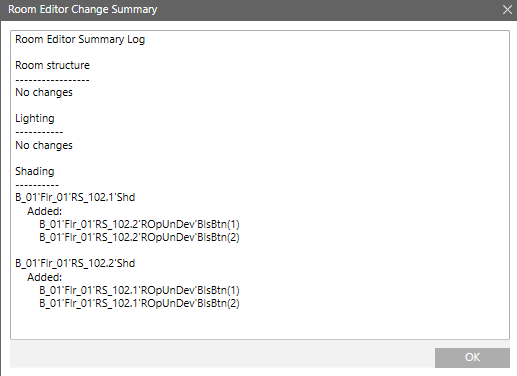
Task: Select RS_102.2'ROpUnDev'BlsBtn(1) line
Action: tap(139, 224)
